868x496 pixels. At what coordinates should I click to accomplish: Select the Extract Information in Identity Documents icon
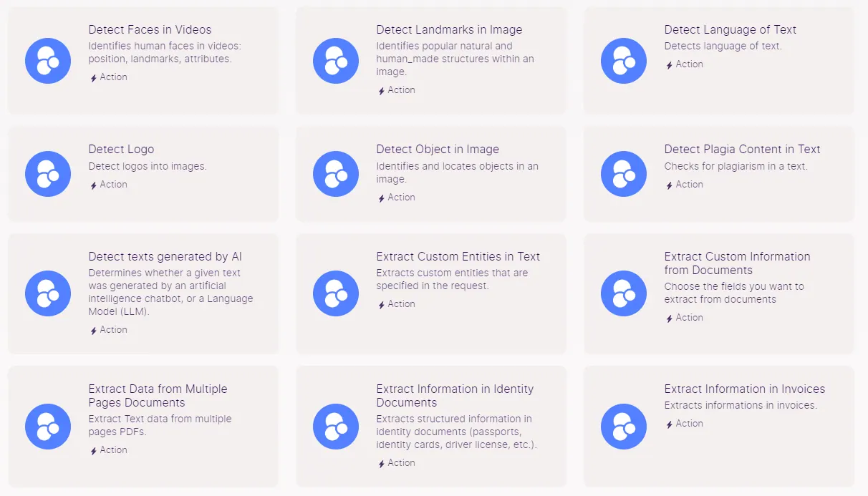tap(336, 427)
